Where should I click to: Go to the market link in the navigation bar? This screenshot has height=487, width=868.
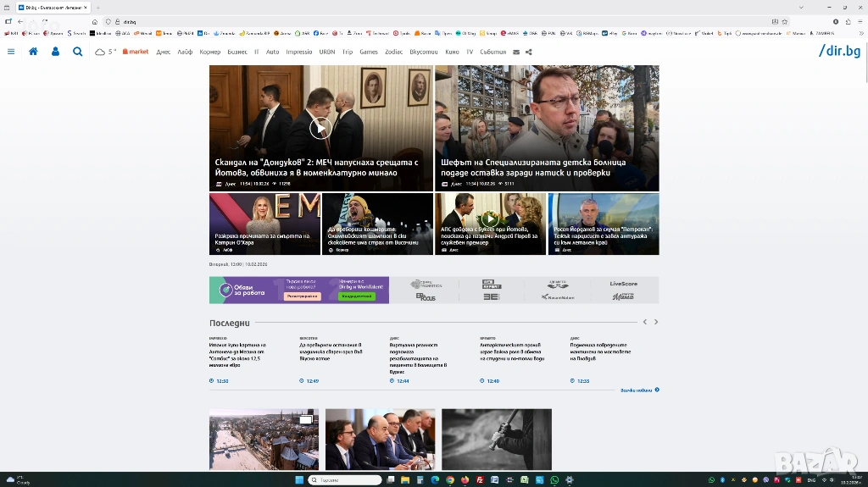[136, 52]
